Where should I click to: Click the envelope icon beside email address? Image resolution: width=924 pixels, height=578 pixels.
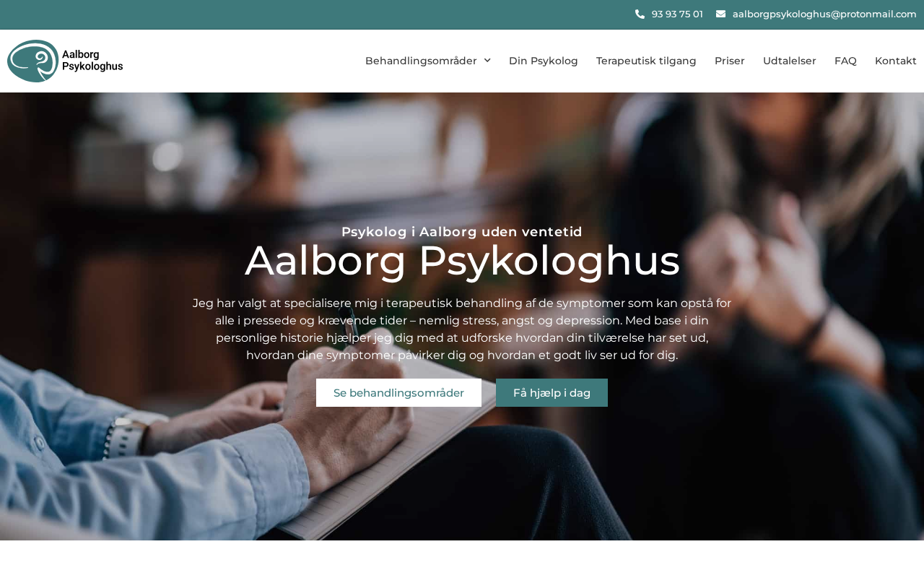(720, 14)
